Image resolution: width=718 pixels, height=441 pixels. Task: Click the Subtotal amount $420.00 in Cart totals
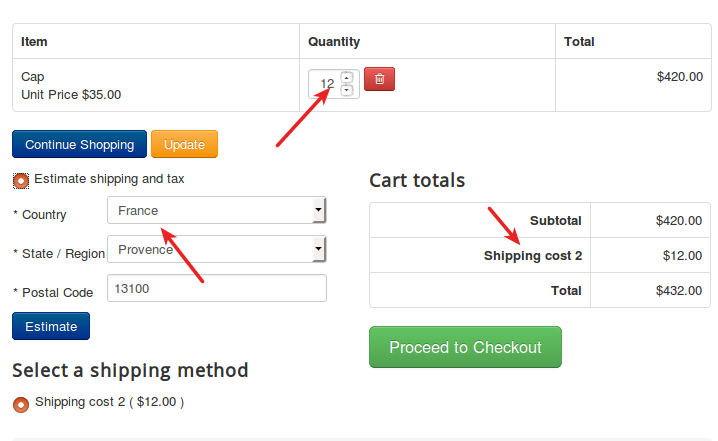coord(678,220)
